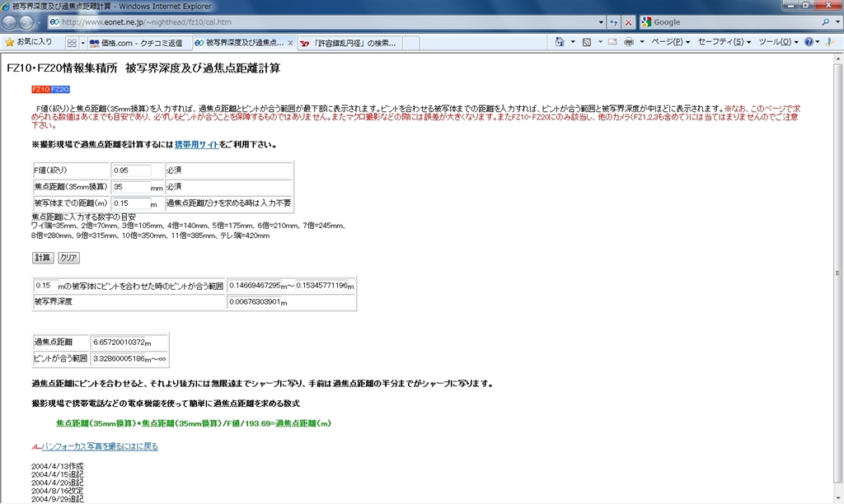Minimize the Internet Explorer window
The image size is (844, 504).
coord(790,6)
